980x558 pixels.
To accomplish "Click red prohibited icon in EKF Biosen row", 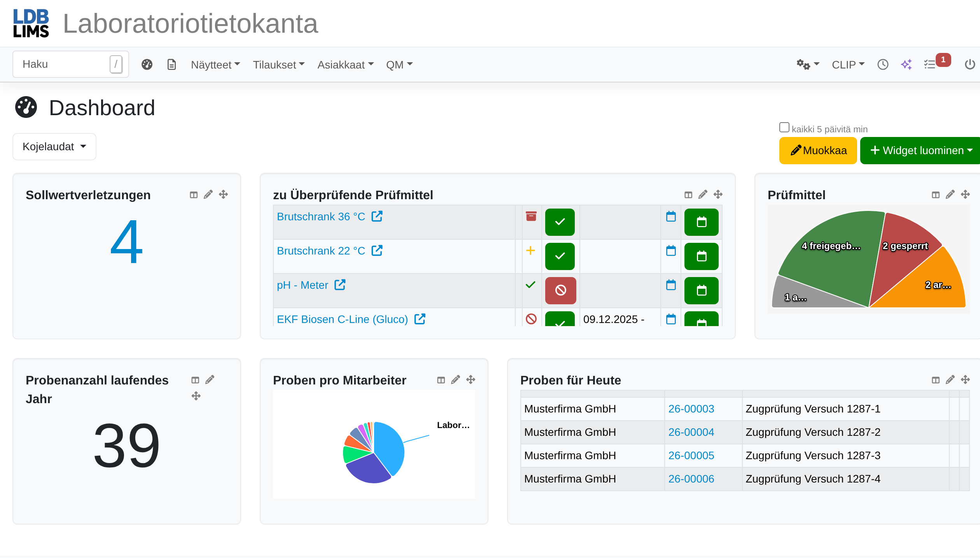I will pos(531,319).
